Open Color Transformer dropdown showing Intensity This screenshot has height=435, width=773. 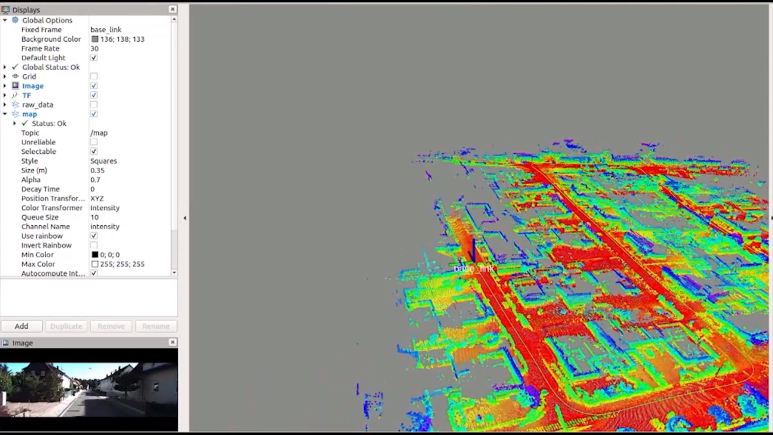point(130,208)
